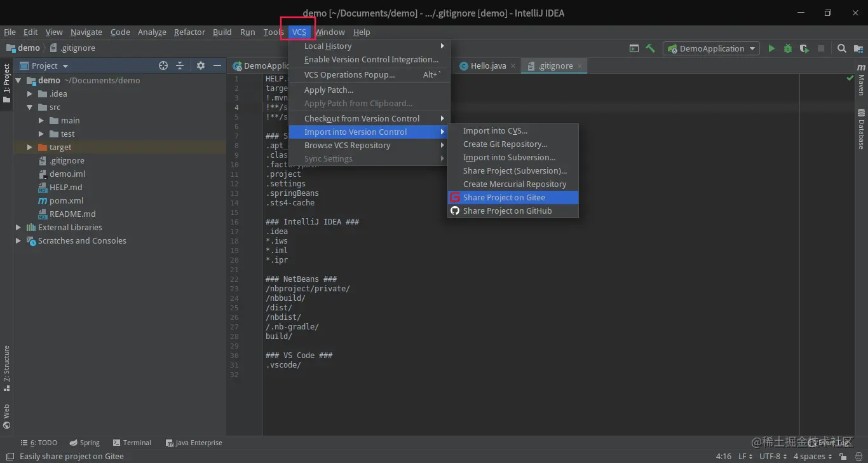Expand the target folder arrow
This screenshot has height=463, width=868.
click(x=30, y=148)
